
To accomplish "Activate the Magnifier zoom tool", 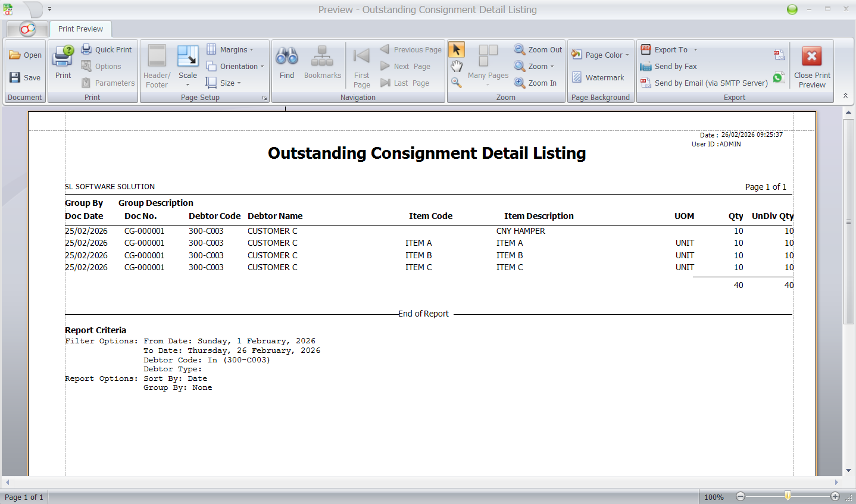I will (456, 83).
